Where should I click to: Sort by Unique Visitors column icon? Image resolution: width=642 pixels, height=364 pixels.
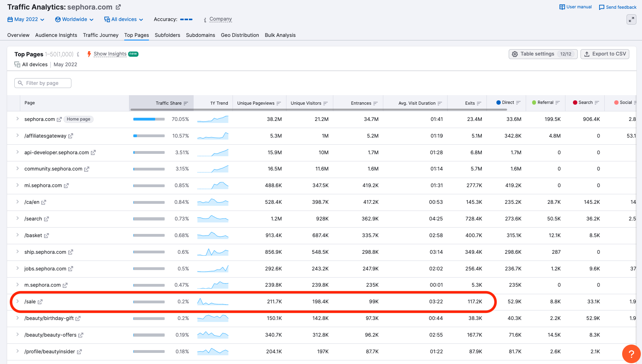tap(325, 103)
